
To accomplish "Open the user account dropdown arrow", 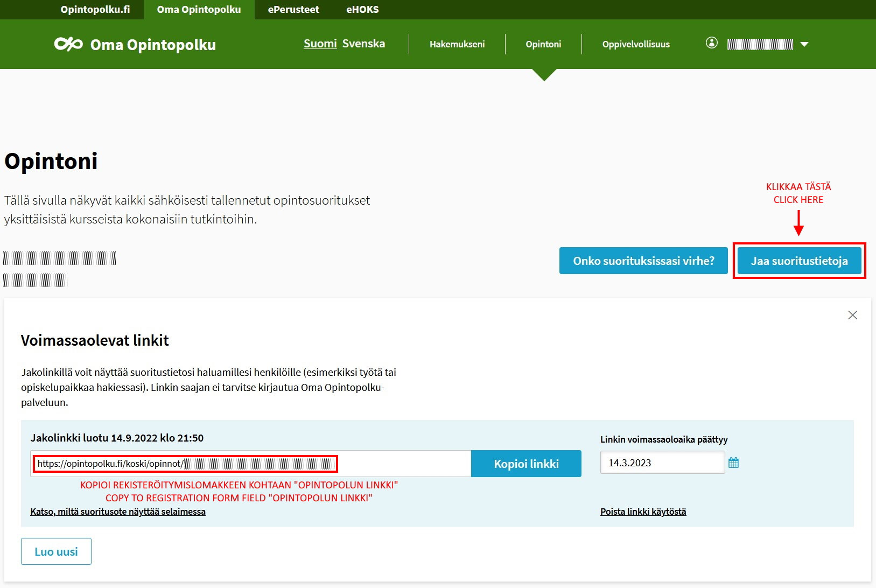I will tap(804, 44).
